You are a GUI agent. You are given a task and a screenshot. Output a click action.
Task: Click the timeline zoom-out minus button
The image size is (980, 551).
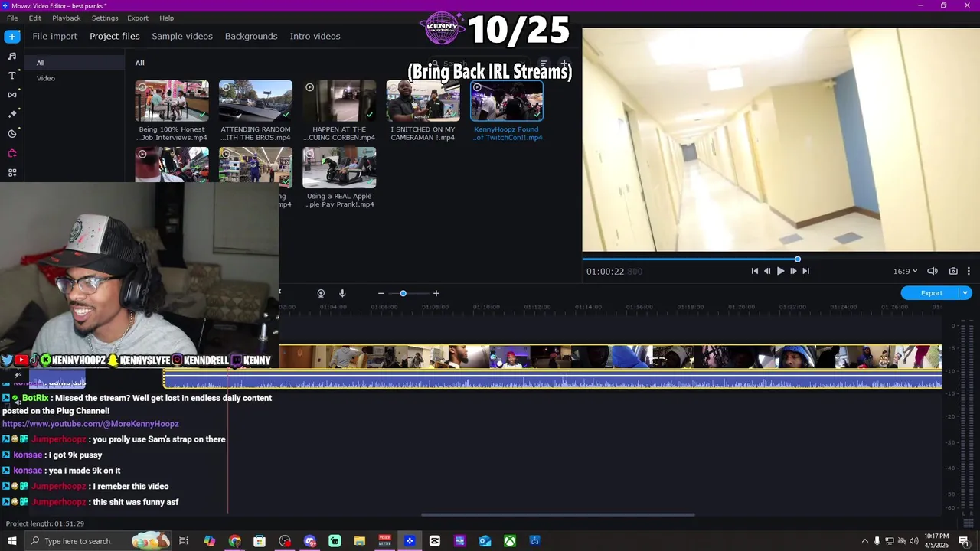coord(381,293)
